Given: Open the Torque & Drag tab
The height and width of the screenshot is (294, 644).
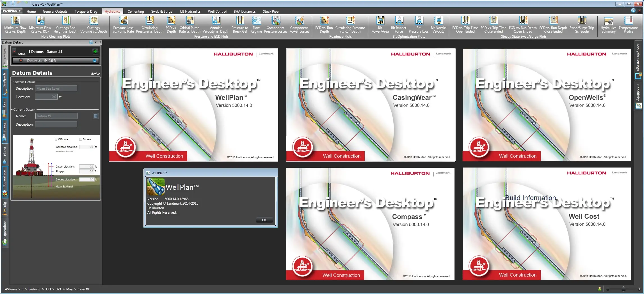Looking at the screenshot, I should point(86,11).
